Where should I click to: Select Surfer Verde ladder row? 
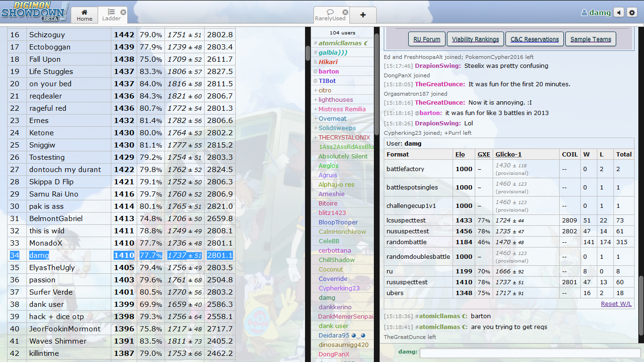(x=121, y=292)
